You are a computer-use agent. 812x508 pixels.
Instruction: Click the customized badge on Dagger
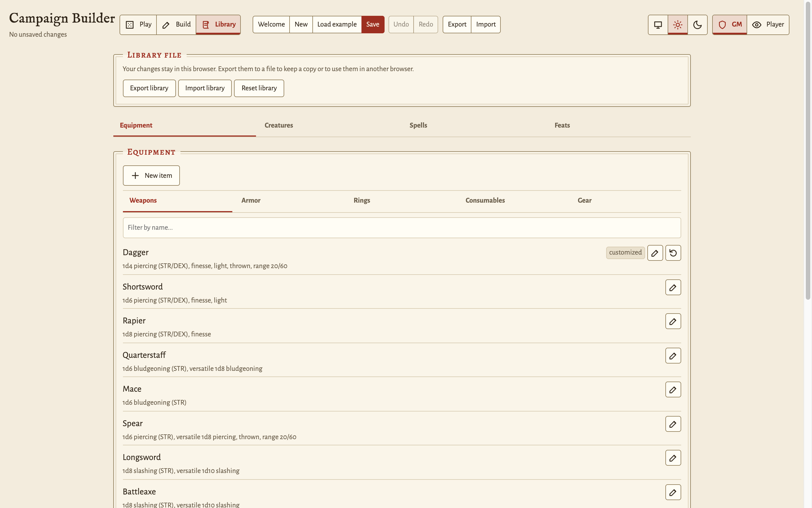(x=625, y=253)
